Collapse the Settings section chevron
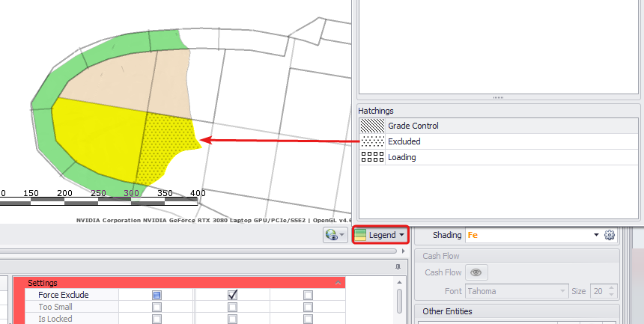This screenshot has height=324, width=644. [x=338, y=283]
